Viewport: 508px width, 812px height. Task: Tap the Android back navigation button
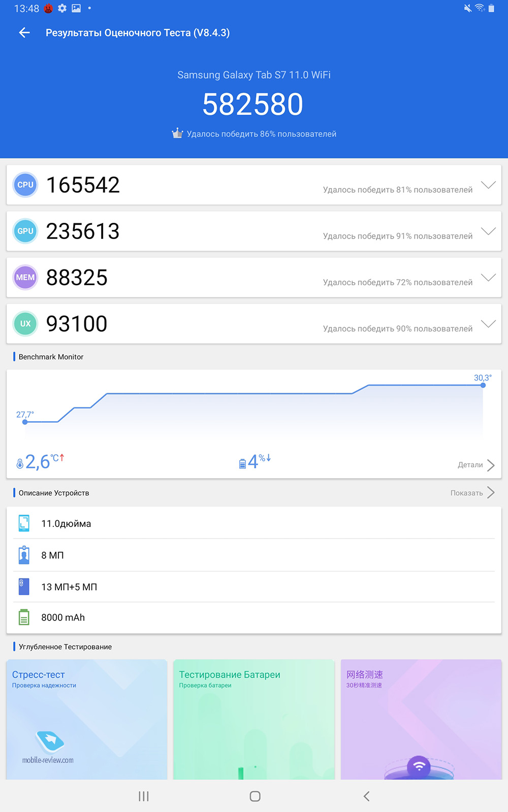tap(367, 796)
